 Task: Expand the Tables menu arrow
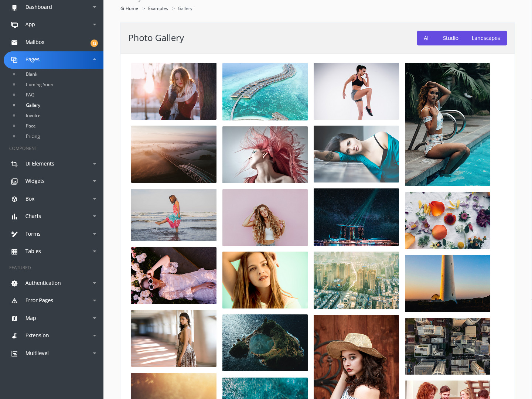95,251
